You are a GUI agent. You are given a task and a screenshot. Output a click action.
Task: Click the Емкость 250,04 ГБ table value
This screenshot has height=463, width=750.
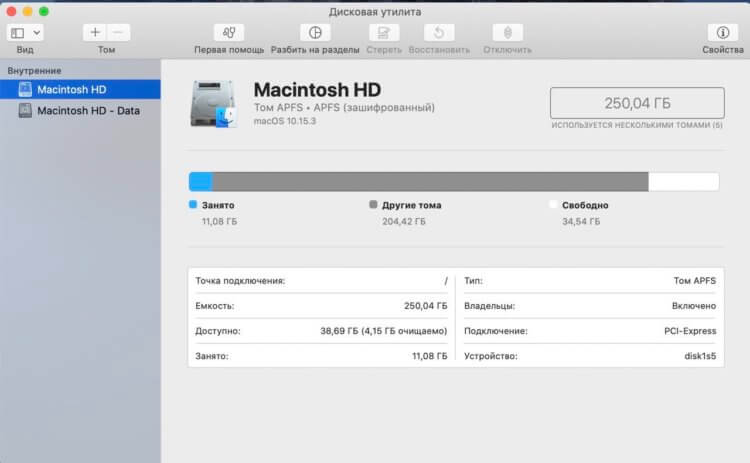click(426, 306)
